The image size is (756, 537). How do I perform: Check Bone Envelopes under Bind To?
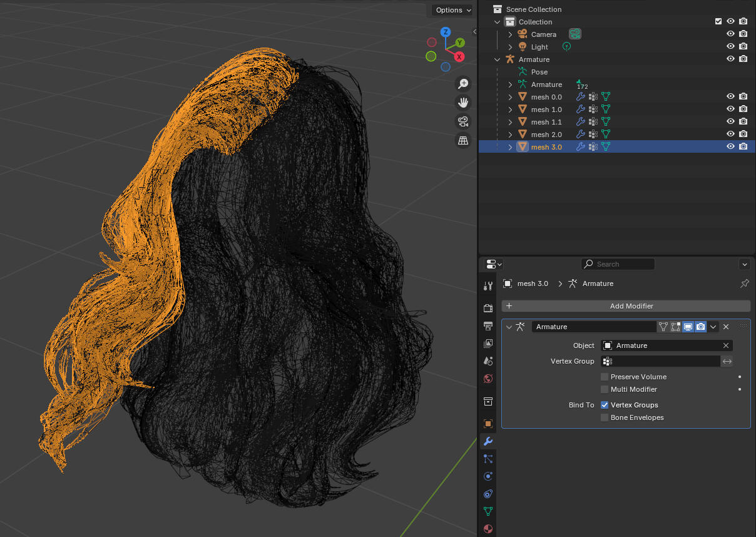605,417
